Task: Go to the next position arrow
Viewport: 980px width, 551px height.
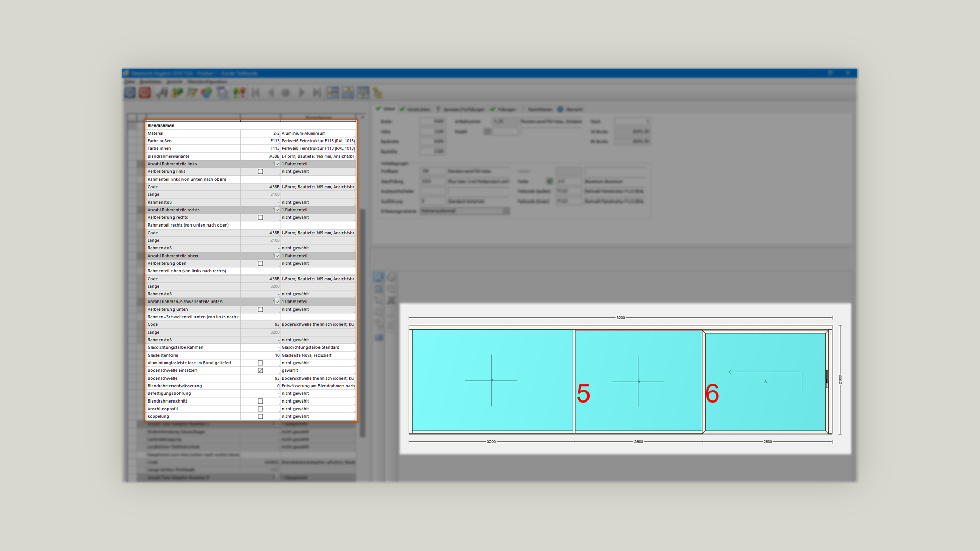Action: click(x=302, y=93)
